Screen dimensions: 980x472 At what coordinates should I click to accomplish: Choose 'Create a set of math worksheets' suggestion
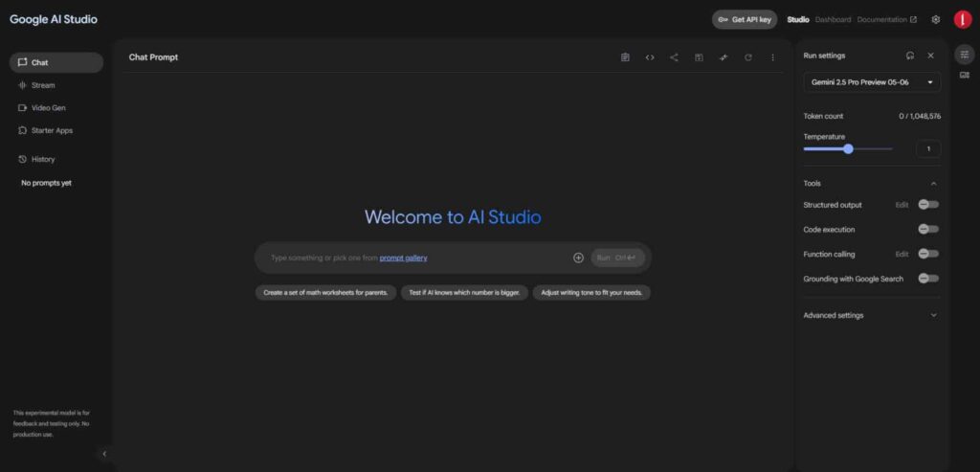point(325,293)
